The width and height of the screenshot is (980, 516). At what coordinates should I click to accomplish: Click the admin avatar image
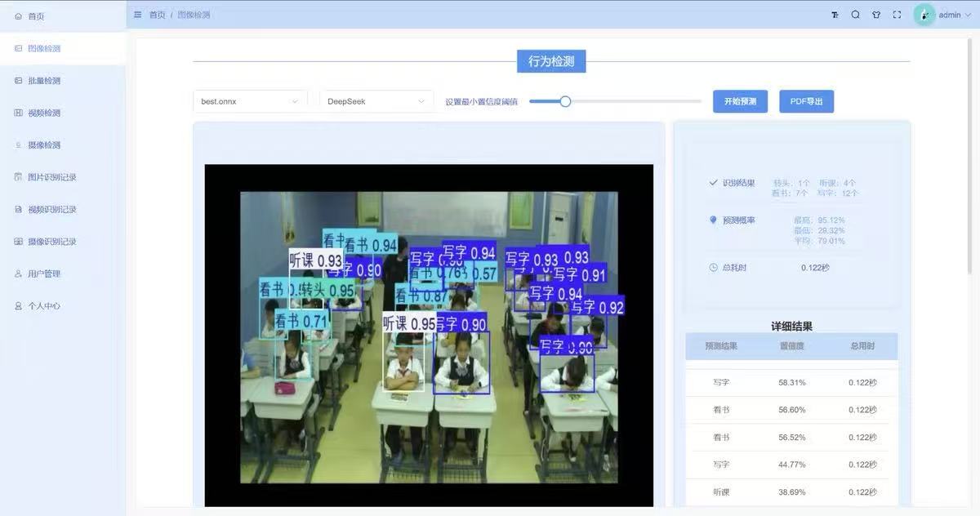click(x=924, y=15)
